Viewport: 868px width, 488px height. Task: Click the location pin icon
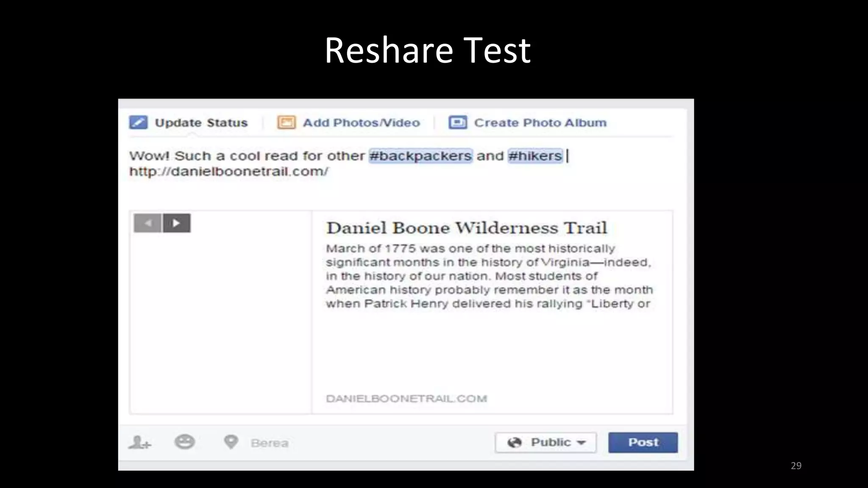pyautogui.click(x=231, y=442)
